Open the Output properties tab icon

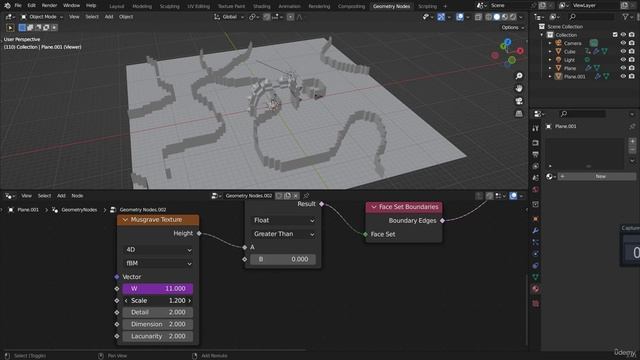pyautogui.click(x=536, y=154)
